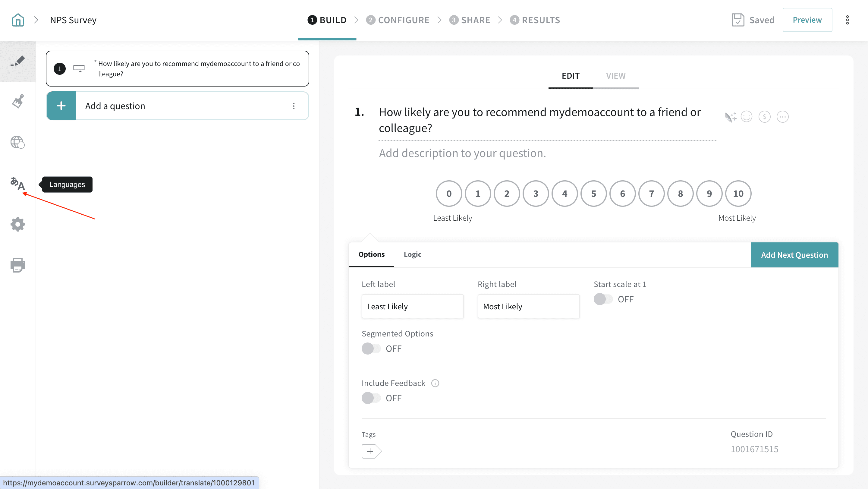Image resolution: width=868 pixels, height=489 pixels.
Task: Enable Segmented Options toggle
Action: 371,349
